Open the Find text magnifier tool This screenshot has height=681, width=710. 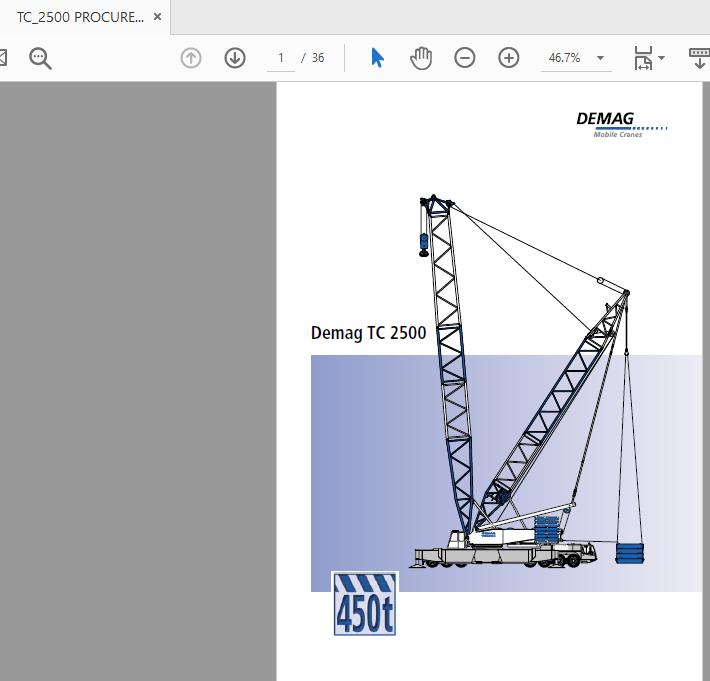(40, 58)
